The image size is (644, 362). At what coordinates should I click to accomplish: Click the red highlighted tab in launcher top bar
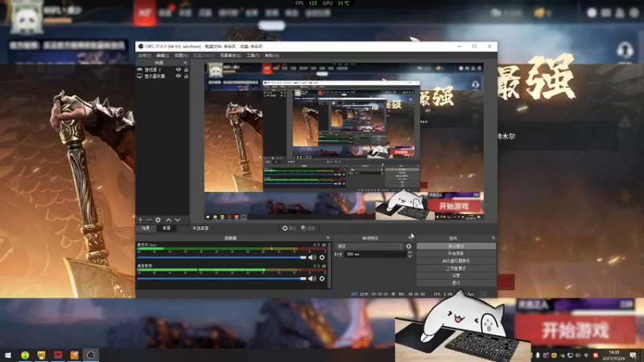point(145,13)
